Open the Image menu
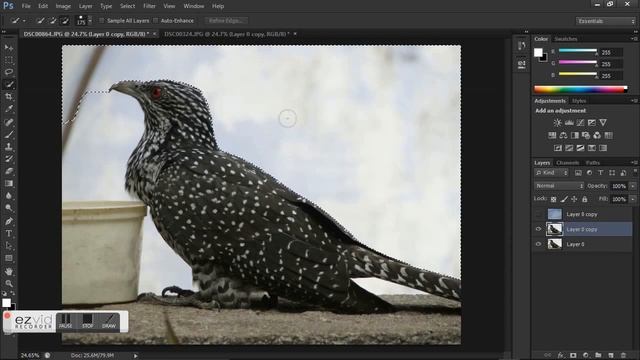 click(63, 6)
